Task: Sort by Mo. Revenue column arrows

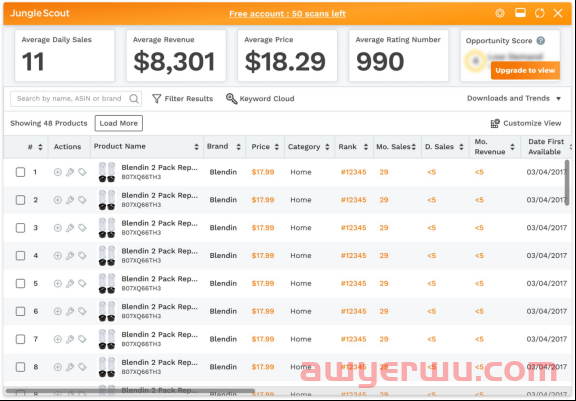Action: [512, 147]
